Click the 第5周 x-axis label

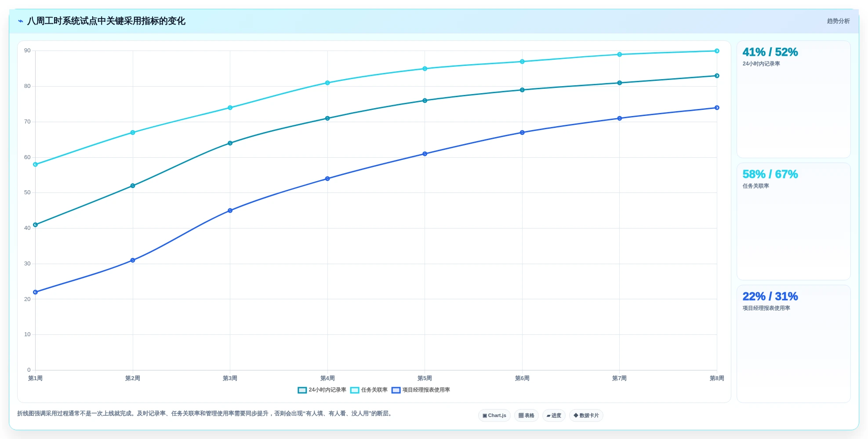tap(425, 378)
